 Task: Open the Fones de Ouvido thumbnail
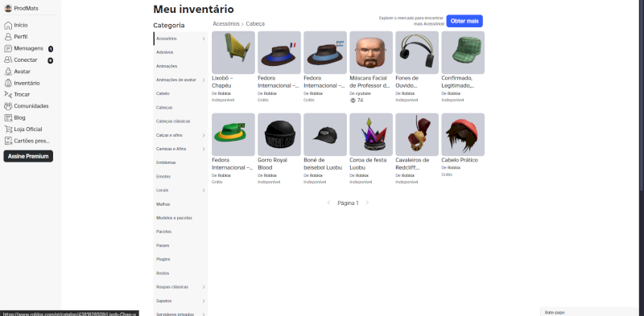point(417,52)
